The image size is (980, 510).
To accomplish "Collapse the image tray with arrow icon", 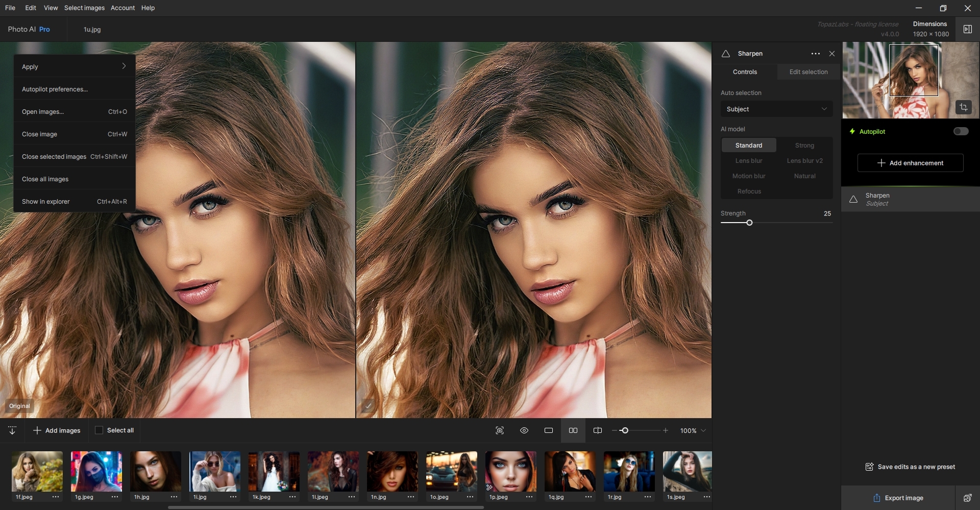I will tap(12, 430).
